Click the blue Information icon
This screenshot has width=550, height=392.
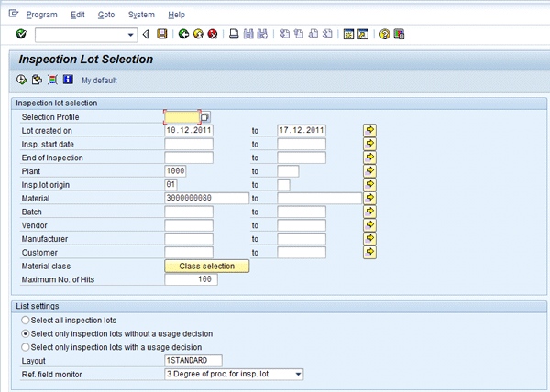pyautogui.click(x=68, y=80)
